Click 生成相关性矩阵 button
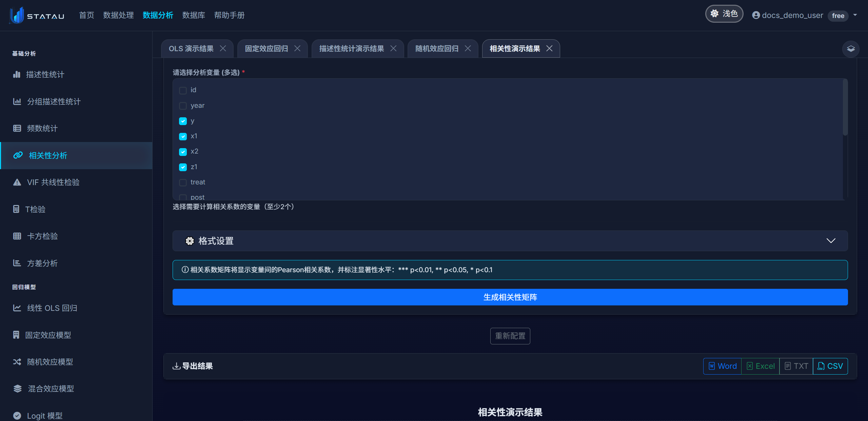Viewport: 868px width, 421px height. (510, 297)
